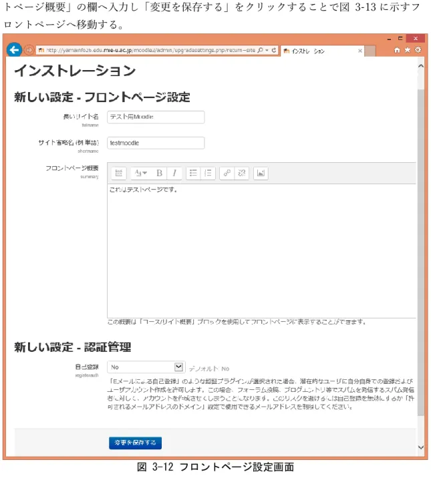Toggle italic formatting in editor
Screen dimensions: 431x504
pos(174,173)
